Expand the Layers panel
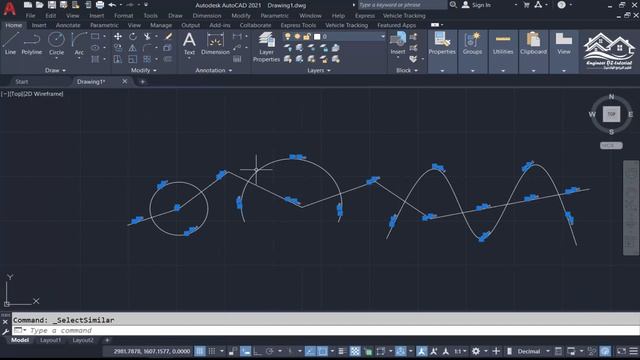Image resolution: width=640 pixels, height=360 pixels. point(319,70)
